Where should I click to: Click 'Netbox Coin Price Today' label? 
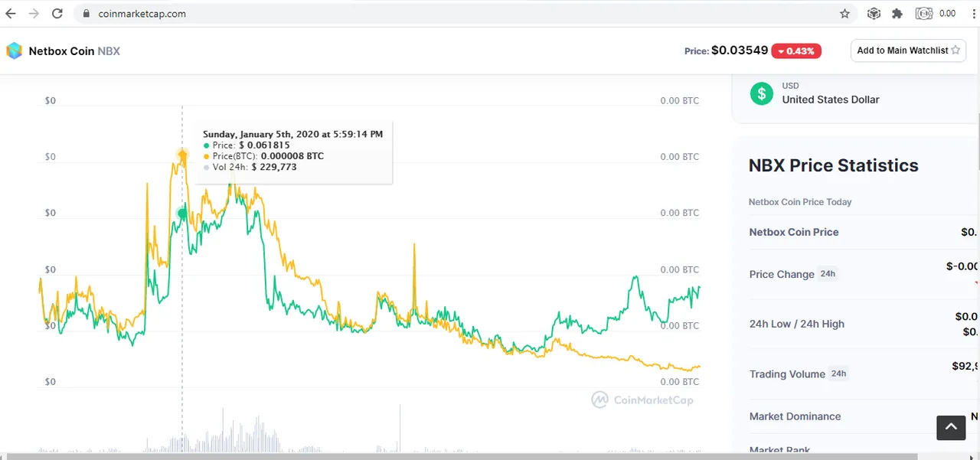coord(800,202)
